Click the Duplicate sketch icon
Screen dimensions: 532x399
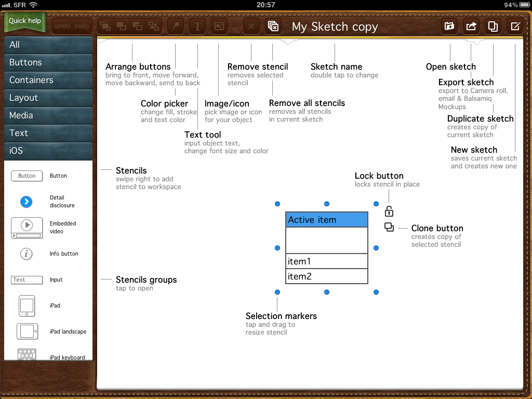(x=493, y=26)
